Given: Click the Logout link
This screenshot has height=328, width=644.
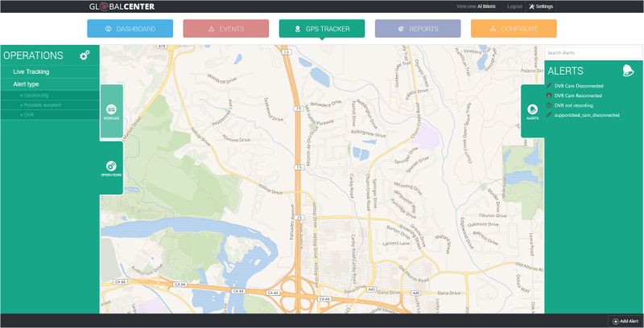Looking at the screenshot, I should click(x=514, y=6).
